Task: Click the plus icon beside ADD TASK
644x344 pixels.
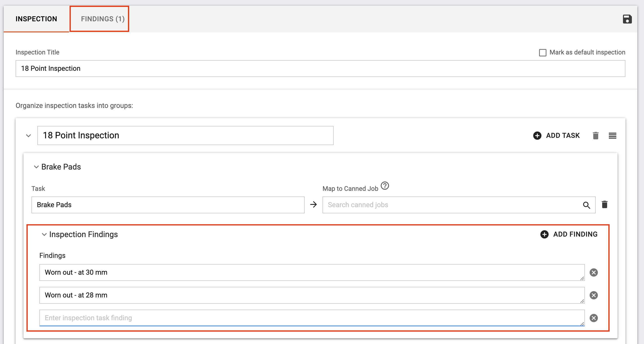Action: click(x=537, y=136)
